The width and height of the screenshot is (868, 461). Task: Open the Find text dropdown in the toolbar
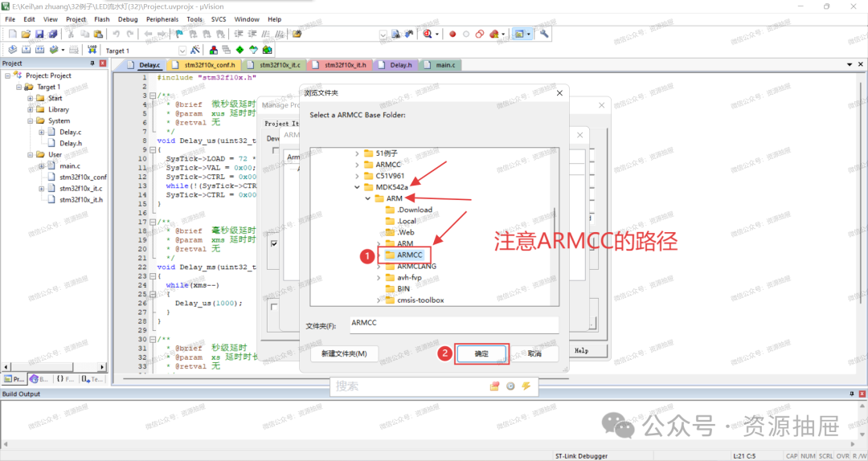[x=383, y=35]
